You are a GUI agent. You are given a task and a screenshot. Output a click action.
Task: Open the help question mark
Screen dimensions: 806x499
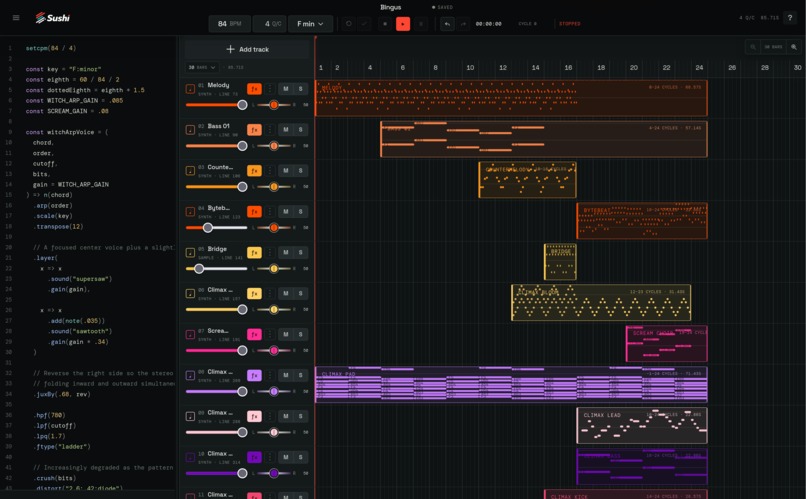pos(790,17)
